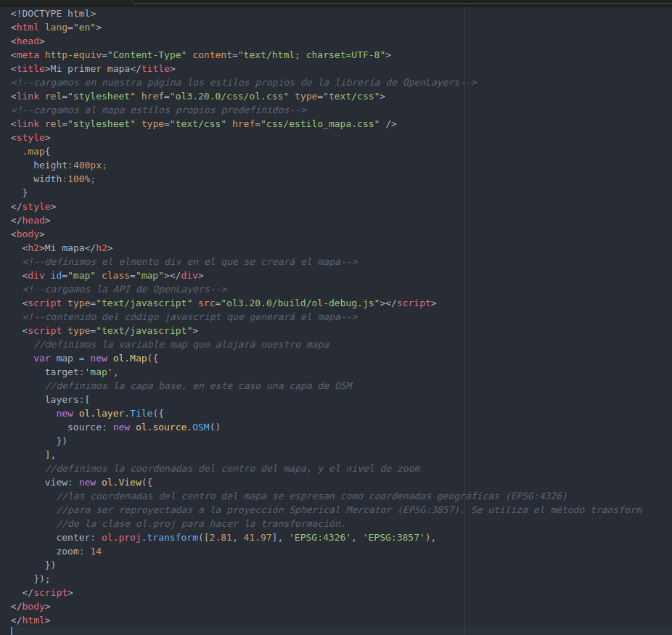Click the comment mentioning Spherical Mercator projection
Image resolution: width=672 pixels, height=635 pixels.
tap(349, 510)
